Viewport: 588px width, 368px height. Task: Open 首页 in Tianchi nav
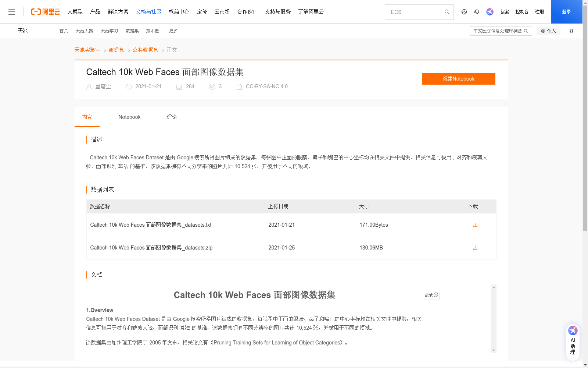point(64,31)
